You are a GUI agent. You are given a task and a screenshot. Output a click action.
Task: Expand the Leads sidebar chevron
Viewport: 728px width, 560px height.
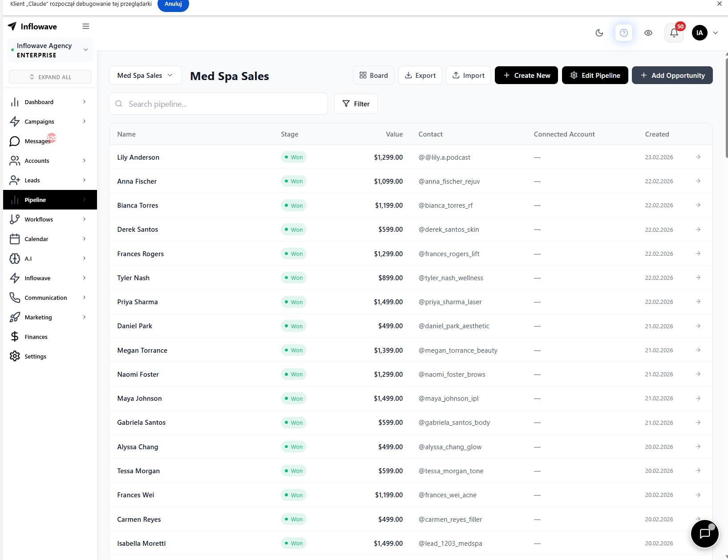pos(85,180)
